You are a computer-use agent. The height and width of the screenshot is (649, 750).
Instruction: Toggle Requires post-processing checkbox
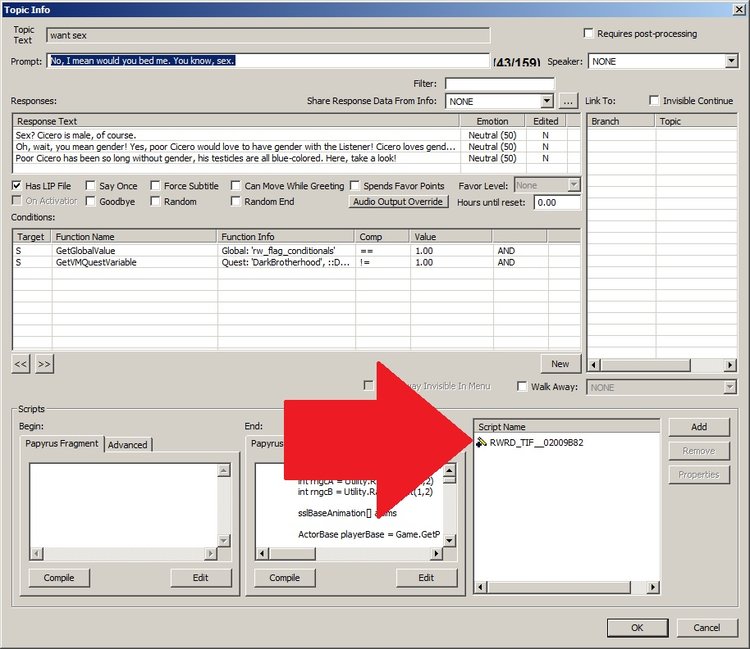pos(588,33)
